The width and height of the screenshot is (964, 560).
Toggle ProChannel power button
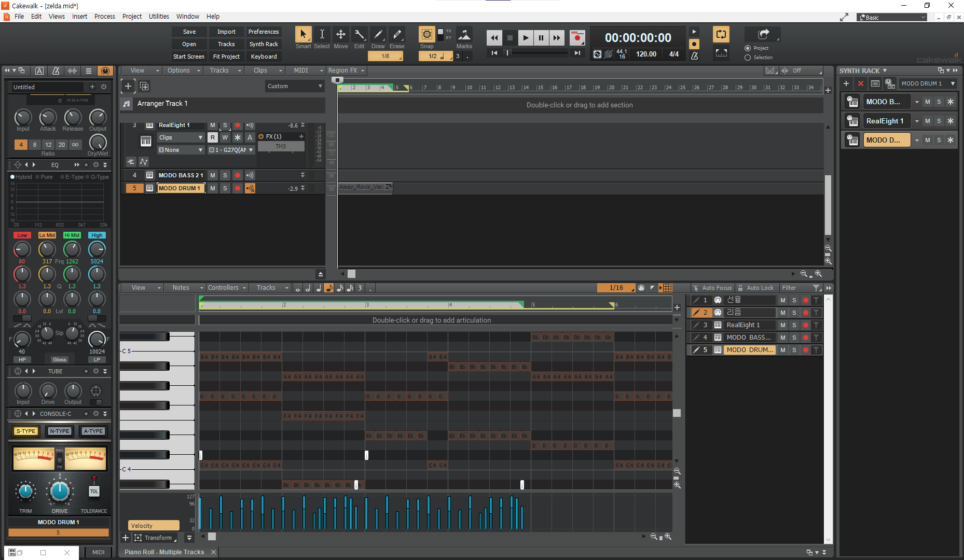105,71
